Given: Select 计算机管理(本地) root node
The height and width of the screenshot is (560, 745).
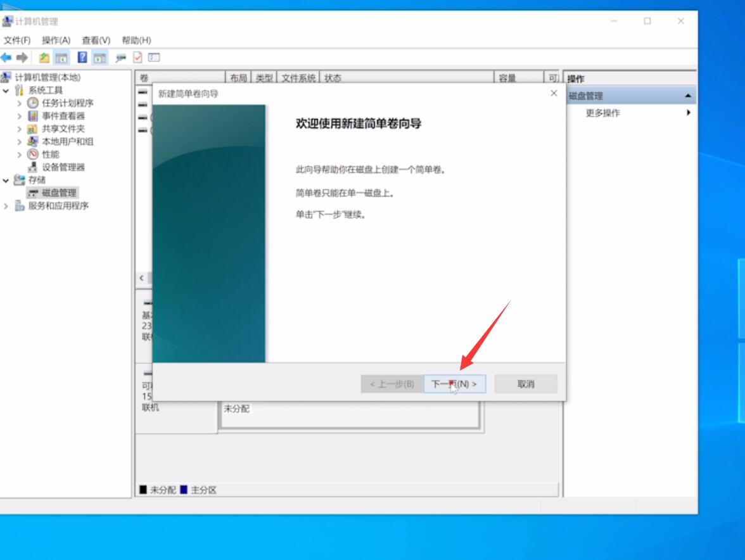Looking at the screenshot, I should coord(48,77).
